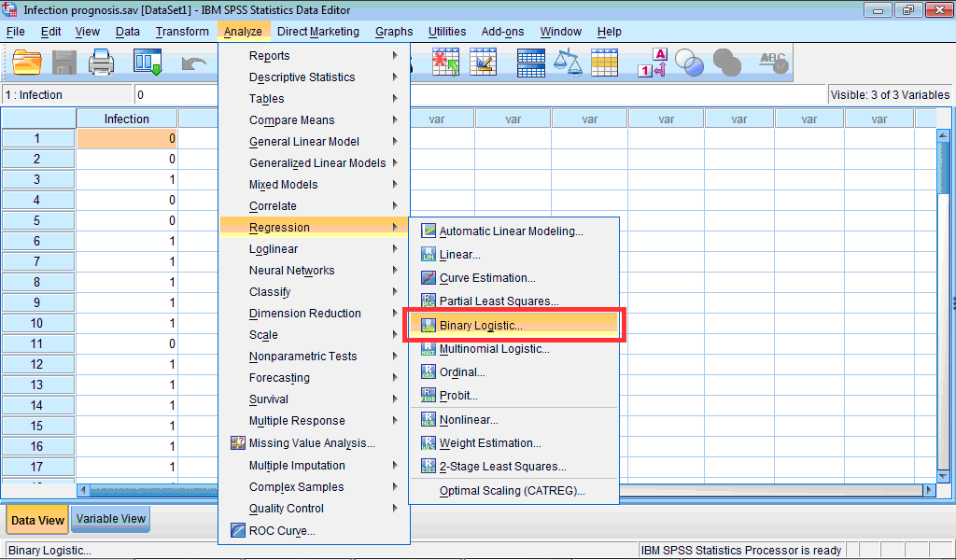Screen dimensions: 956x560
Task: Click the Spell Check toolbar icon
Action: (771, 63)
